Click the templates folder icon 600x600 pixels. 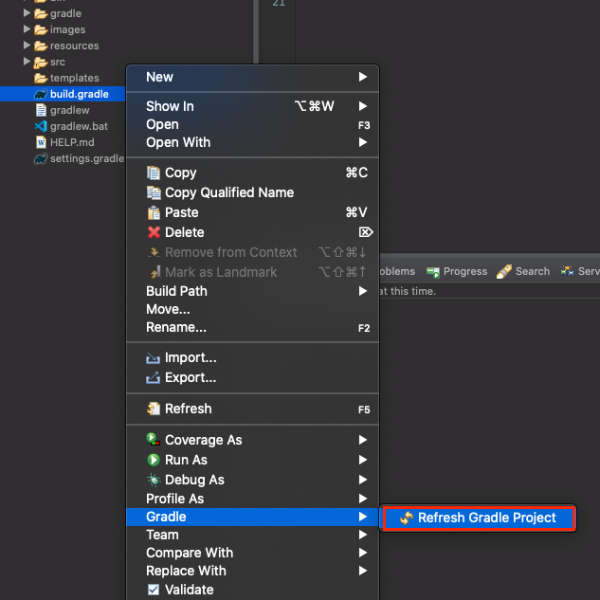pos(41,78)
